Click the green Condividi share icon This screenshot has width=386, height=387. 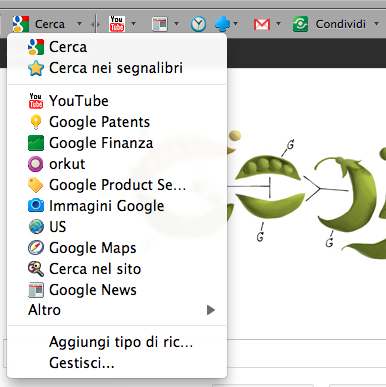click(x=300, y=24)
